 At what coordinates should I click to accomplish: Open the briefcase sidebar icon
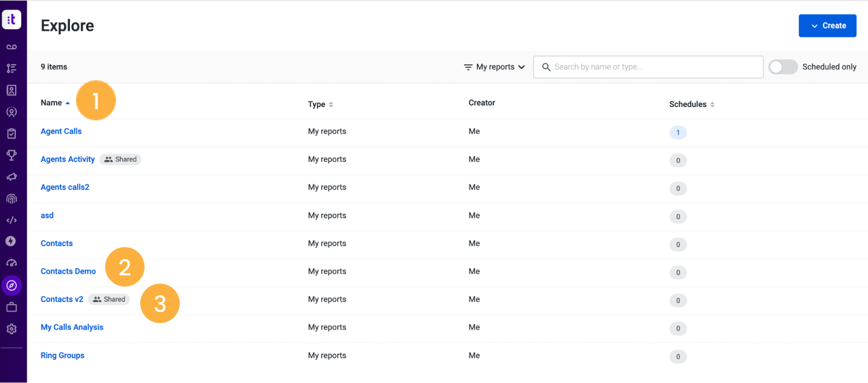(12, 307)
